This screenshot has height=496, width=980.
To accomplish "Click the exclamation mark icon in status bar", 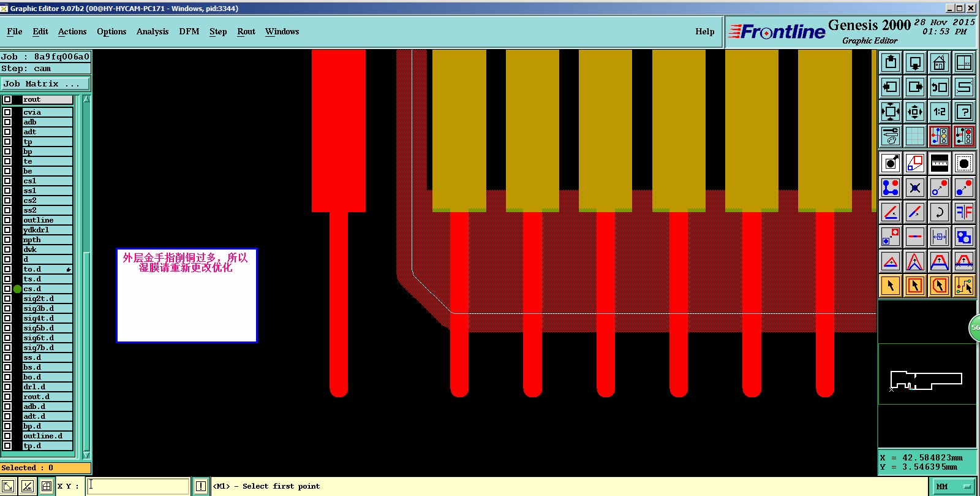I will (x=200, y=486).
